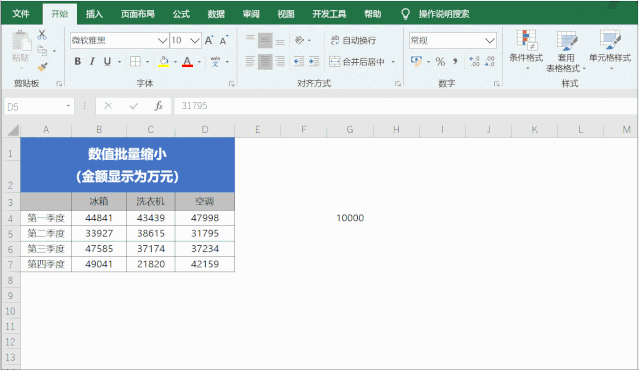The width and height of the screenshot is (639, 370).
Task: Increase font size with larger A
Action: (x=209, y=40)
